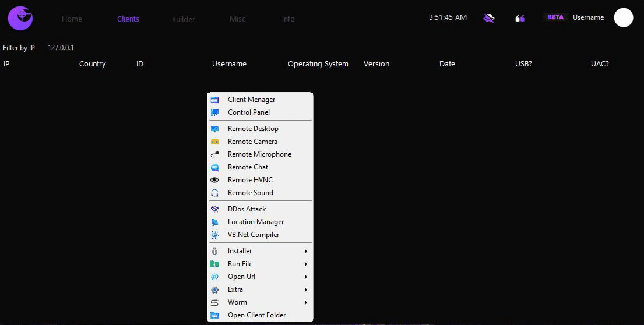This screenshot has height=325, width=644.
Task: Choose Remote Desktop in the context menu
Action: coord(253,129)
